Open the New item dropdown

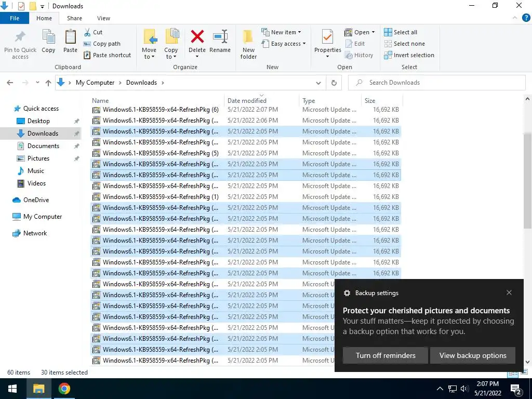(281, 32)
